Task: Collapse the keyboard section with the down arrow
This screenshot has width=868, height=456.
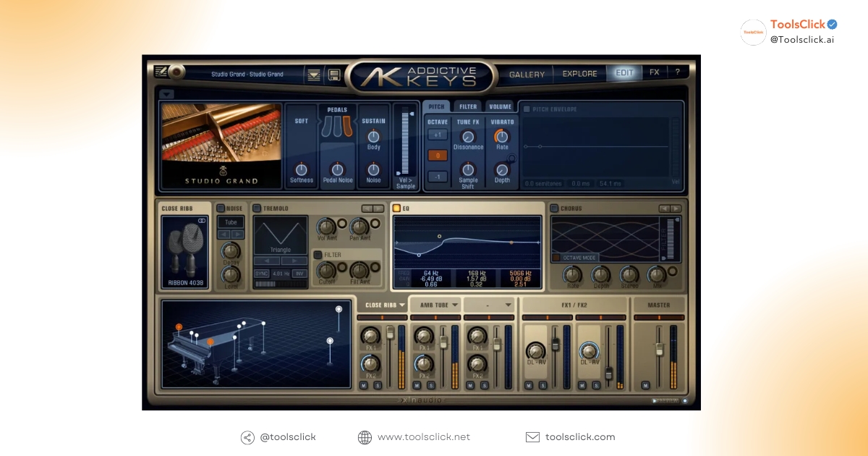Action: pyautogui.click(x=168, y=94)
